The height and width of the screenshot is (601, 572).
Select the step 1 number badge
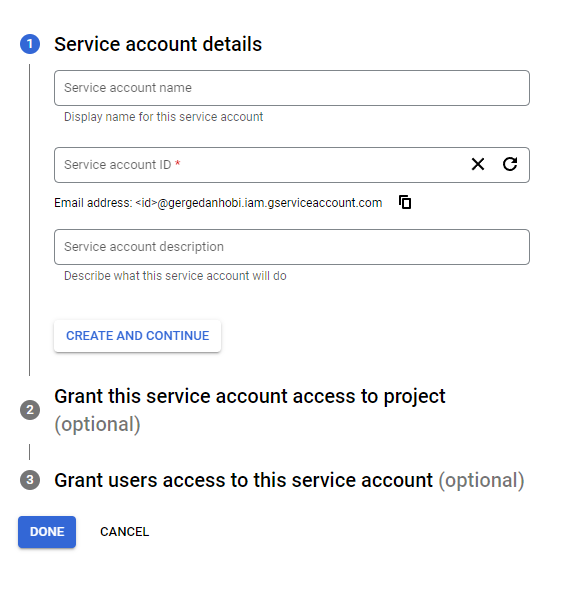(x=30, y=44)
